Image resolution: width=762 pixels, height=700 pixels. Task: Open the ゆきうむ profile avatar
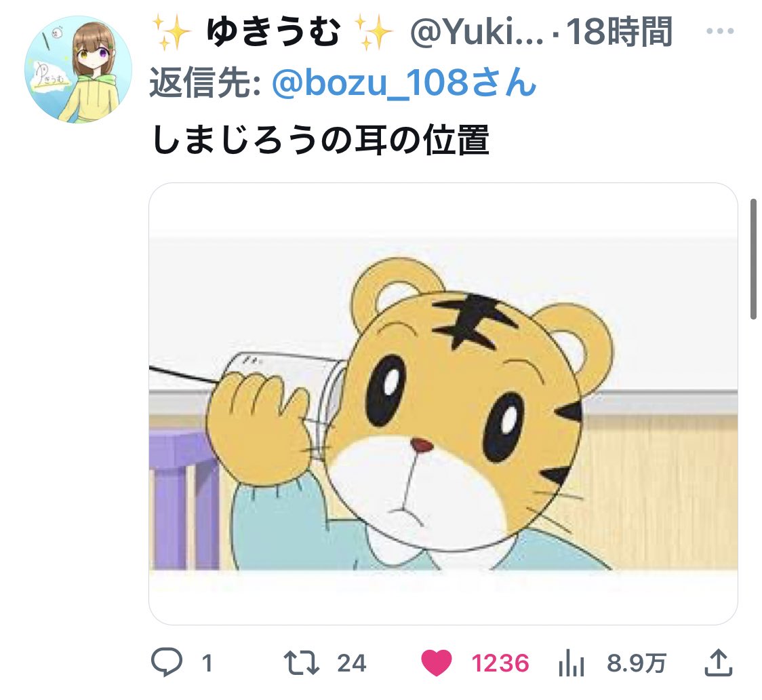coord(78,69)
